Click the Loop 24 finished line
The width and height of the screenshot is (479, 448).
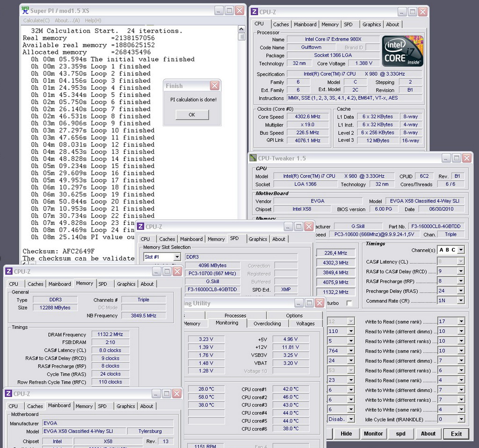click(x=82, y=230)
